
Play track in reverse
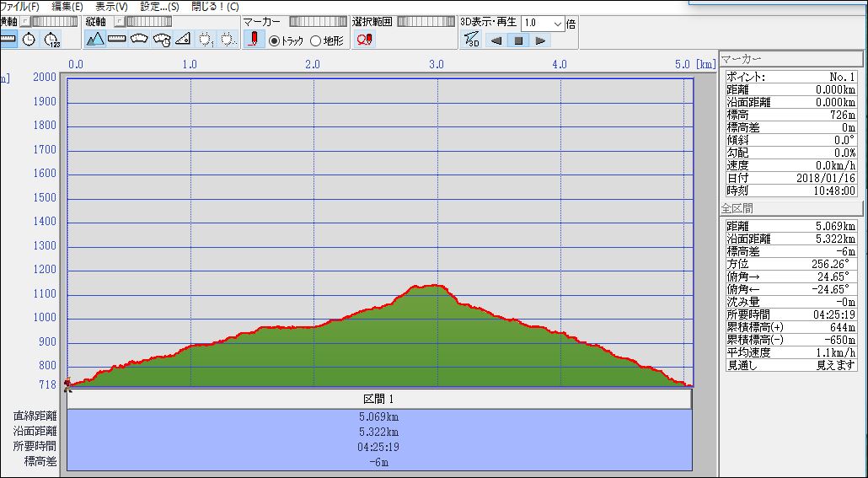(x=496, y=40)
